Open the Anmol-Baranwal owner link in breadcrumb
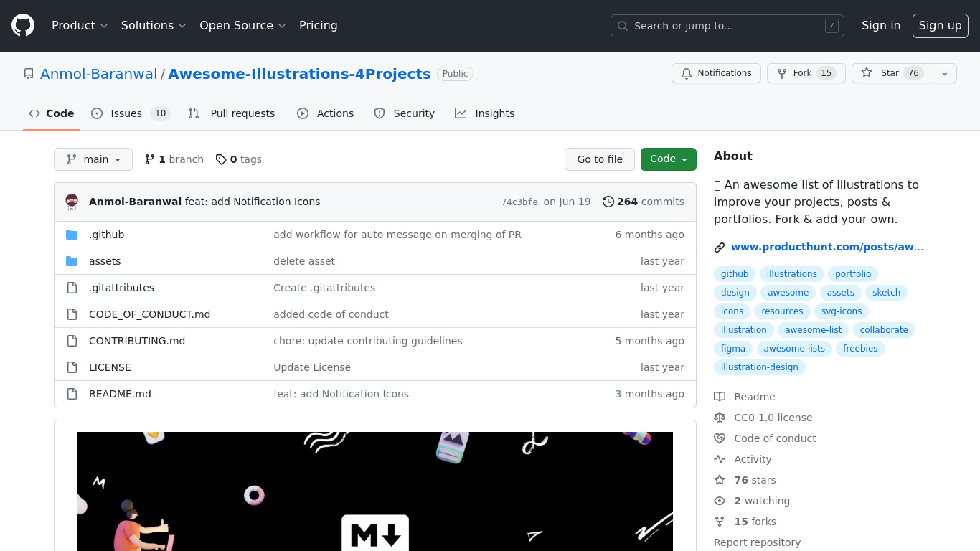 point(98,74)
